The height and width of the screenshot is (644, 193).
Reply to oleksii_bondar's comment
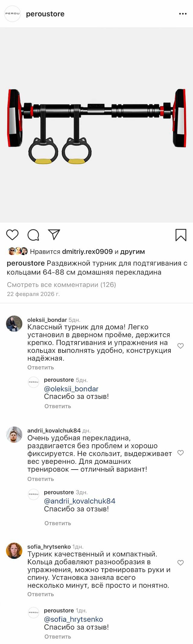(x=41, y=367)
